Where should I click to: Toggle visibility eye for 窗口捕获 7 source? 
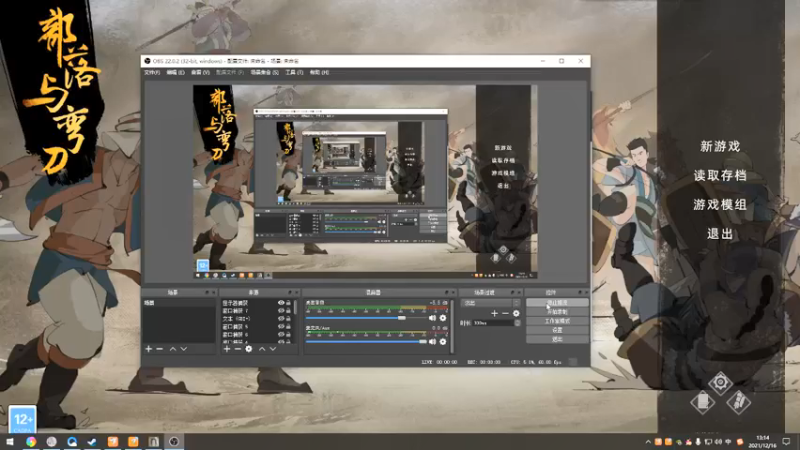[x=281, y=311]
